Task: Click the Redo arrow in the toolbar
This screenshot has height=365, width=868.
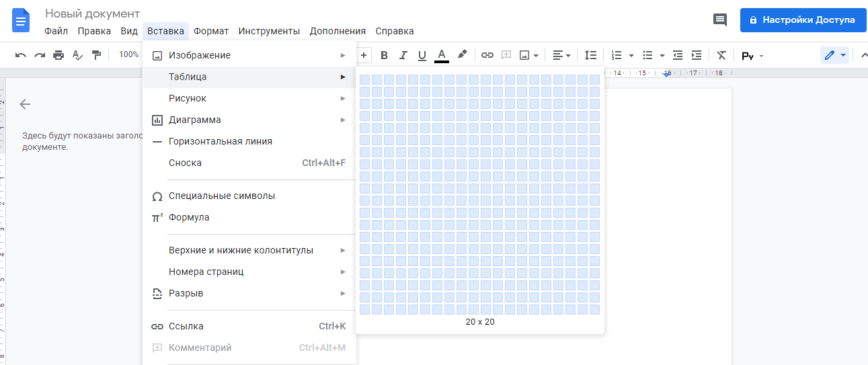Action: coord(40,55)
